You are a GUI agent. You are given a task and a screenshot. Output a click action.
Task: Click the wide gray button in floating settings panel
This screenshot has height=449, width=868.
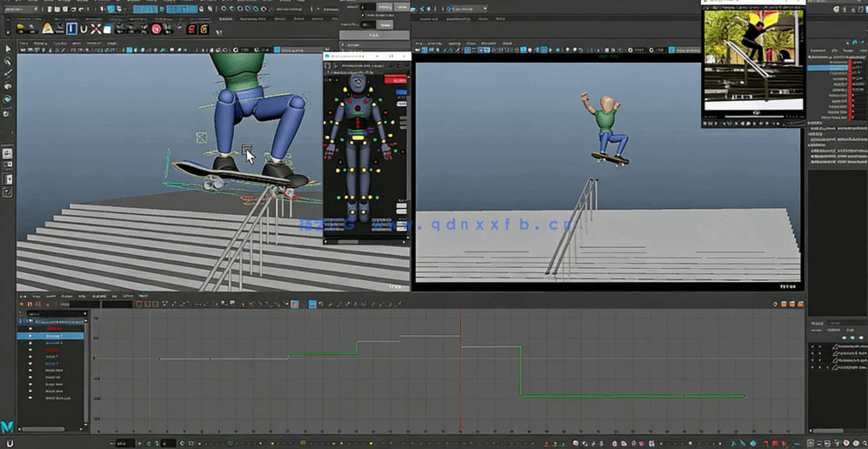click(x=374, y=36)
